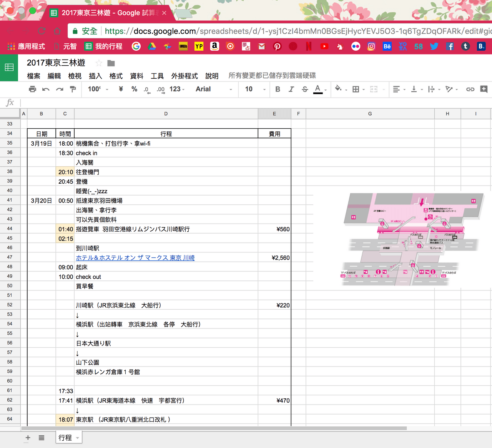
Task: Star this spreadsheet document
Action: coord(99,63)
